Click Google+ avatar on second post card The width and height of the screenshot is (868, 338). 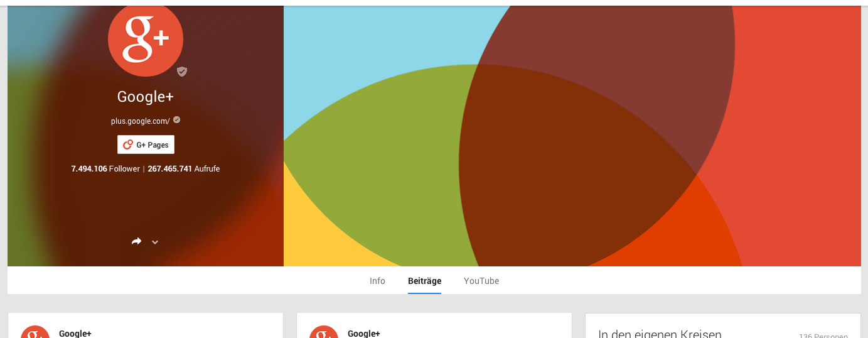click(324, 332)
